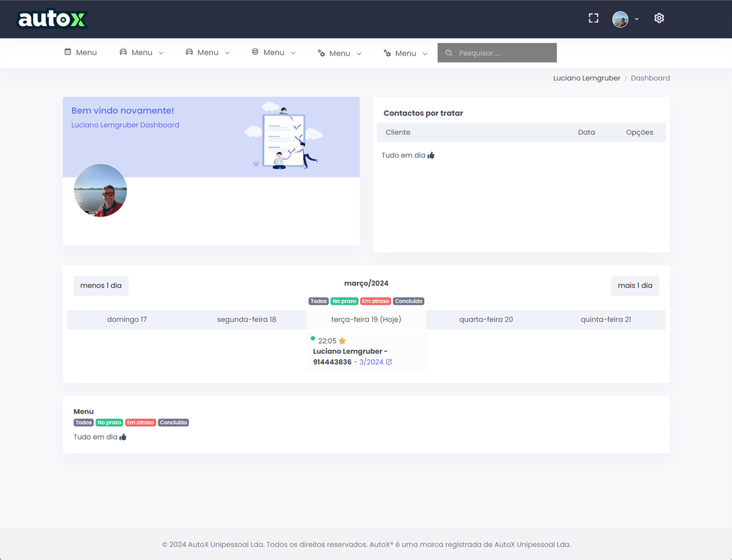732x560 pixels.
Task: Select the "terça-feira 19 (Hoje)" day column
Action: pyautogui.click(x=366, y=319)
